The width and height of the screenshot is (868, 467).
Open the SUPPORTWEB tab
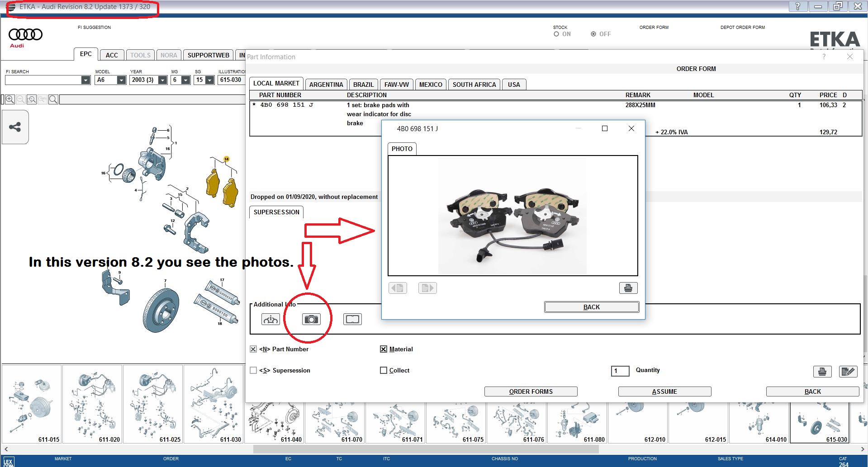[x=209, y=55]
